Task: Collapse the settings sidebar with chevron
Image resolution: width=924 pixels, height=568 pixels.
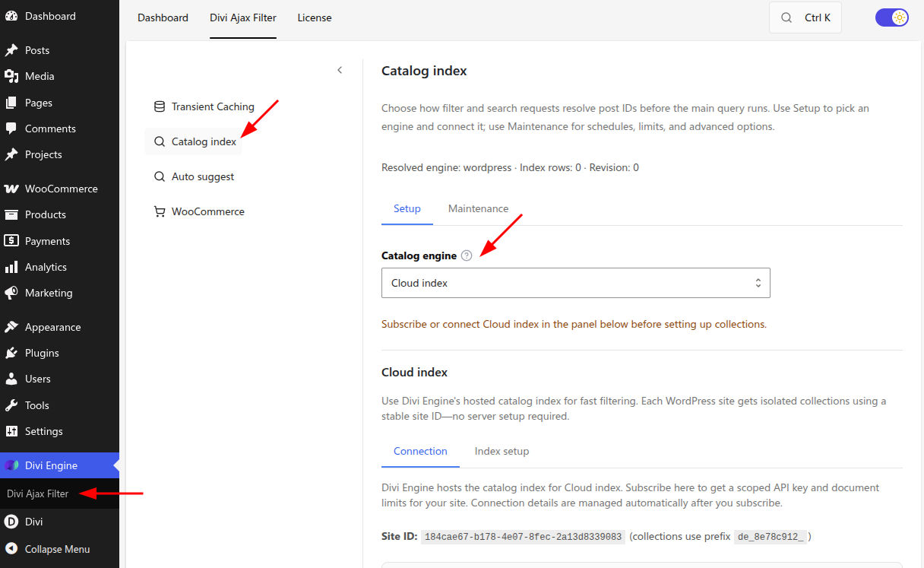Action: [340, 70]
